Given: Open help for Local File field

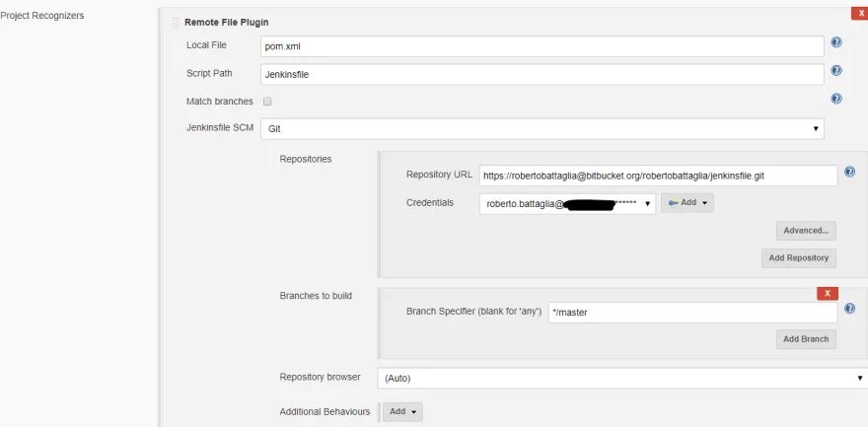Looking at the screenshot, I should (x=835, y=43).
